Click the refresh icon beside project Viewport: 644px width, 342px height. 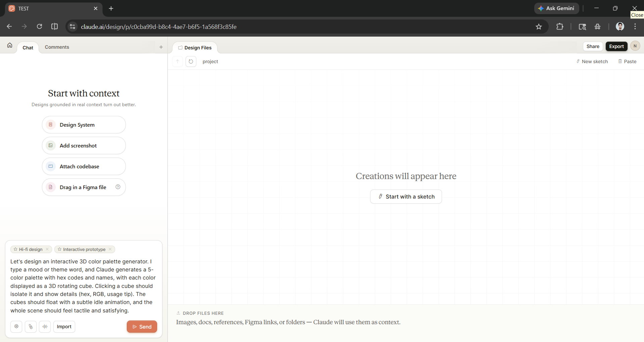coord(191,61)
